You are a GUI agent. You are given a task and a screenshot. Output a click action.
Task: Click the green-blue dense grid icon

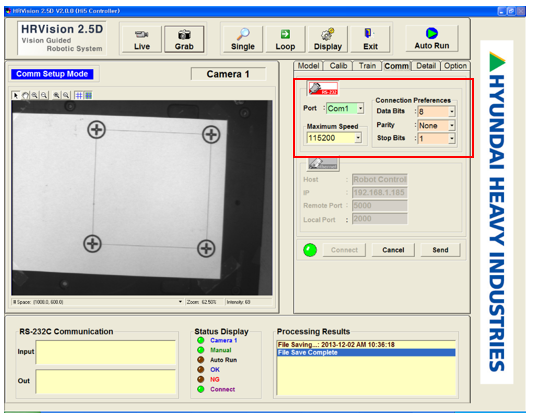point(88,95)
